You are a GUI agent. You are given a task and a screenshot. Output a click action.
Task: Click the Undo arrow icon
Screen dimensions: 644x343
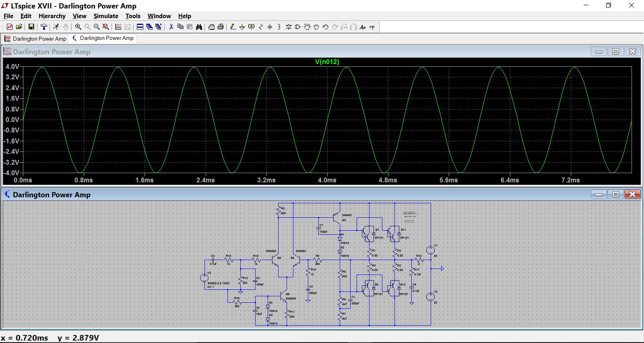pos(326,27)
